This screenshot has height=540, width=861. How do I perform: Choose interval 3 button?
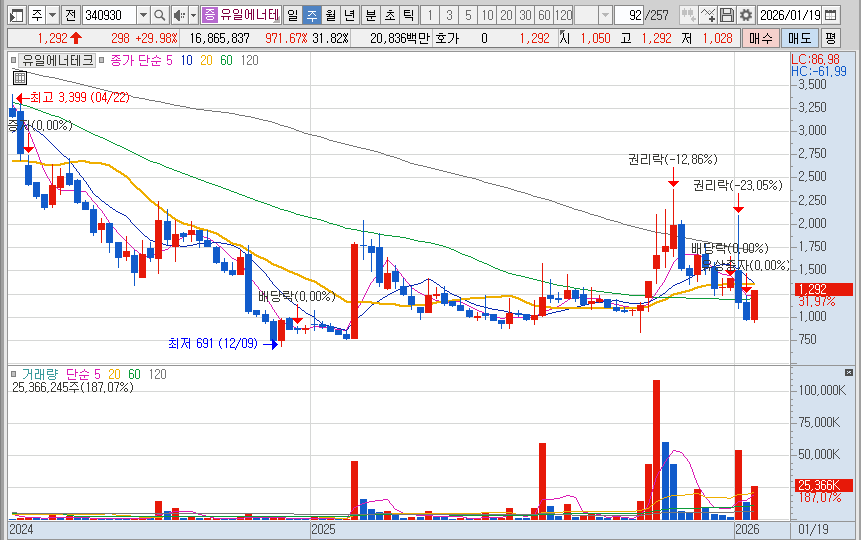(x=449, y=15)
